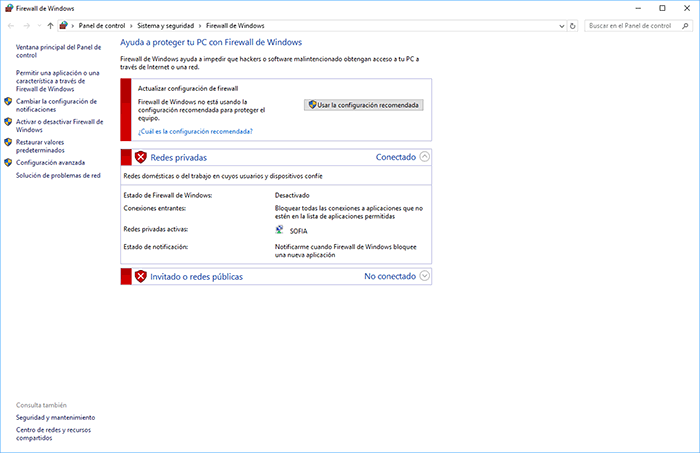Screen dimensions: 700x453
Task: Click the Conectado status text
Action: click(x=396, y=157)
